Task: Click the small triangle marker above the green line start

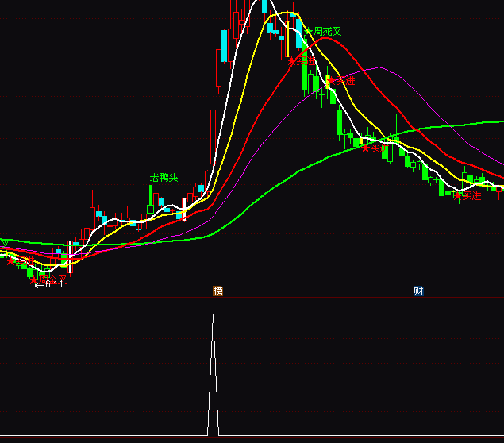Action: click(x=5, y=242)
